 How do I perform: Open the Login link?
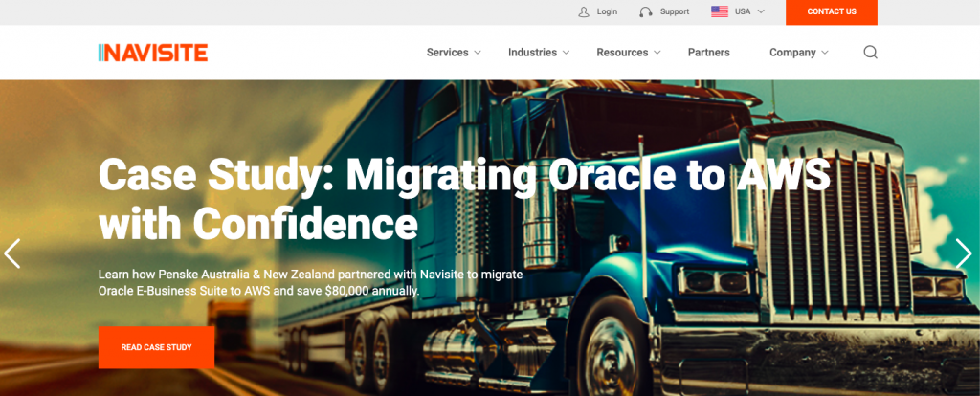607,11
